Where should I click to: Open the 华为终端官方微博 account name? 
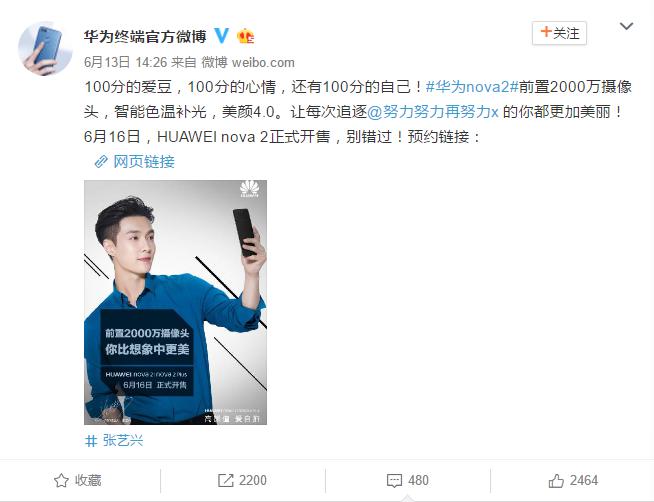click(x=145, y=36)
